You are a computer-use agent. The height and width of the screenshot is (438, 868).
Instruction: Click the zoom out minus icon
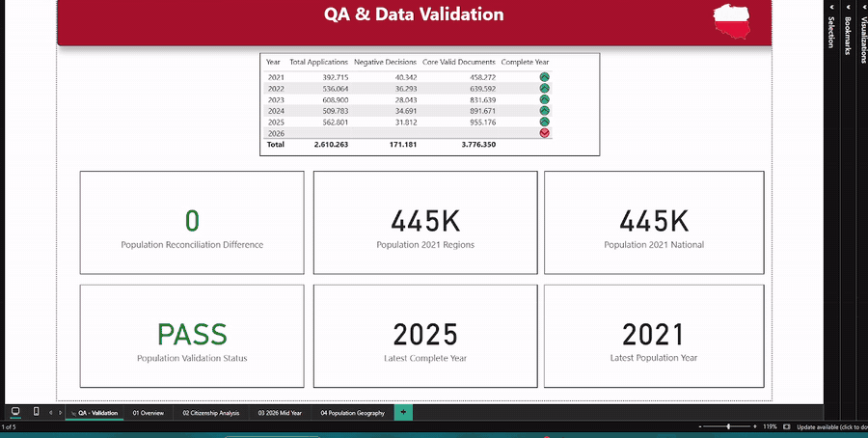click(x=700, y=427)
